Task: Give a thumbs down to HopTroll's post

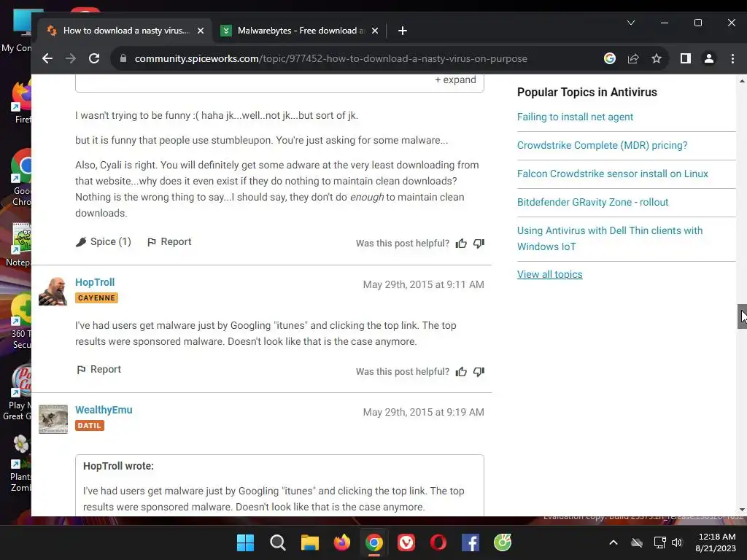Action: tap(479, 371)
